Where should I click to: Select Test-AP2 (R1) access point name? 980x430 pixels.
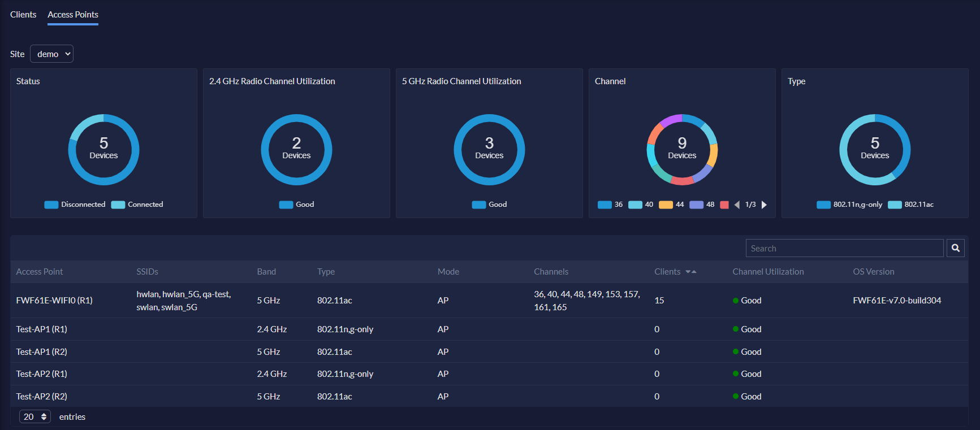click(41, 374)
